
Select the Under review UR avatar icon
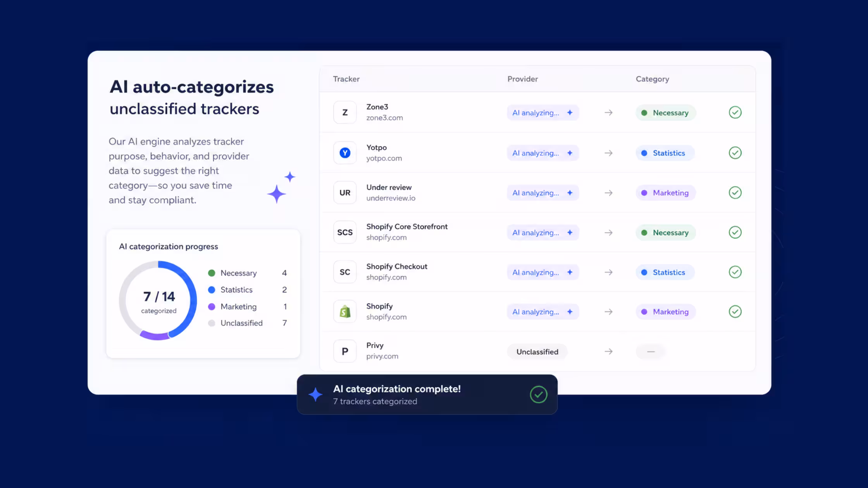click(x=345, y=193)
